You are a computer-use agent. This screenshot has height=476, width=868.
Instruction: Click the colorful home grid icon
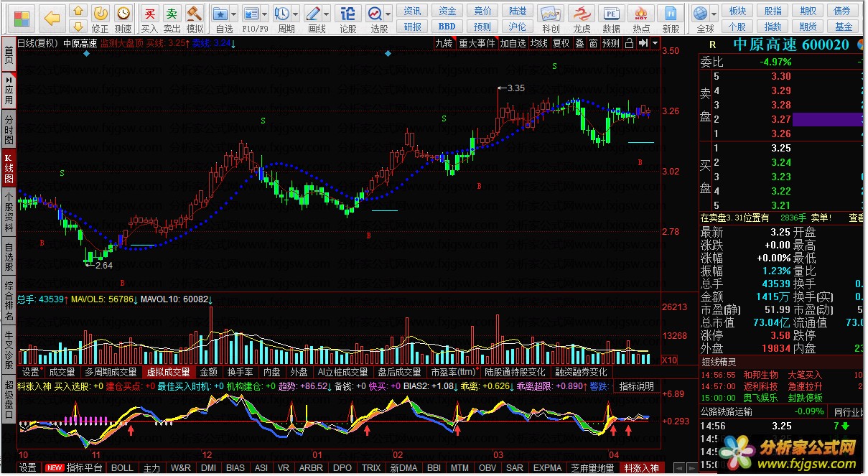tap(23, 17)
